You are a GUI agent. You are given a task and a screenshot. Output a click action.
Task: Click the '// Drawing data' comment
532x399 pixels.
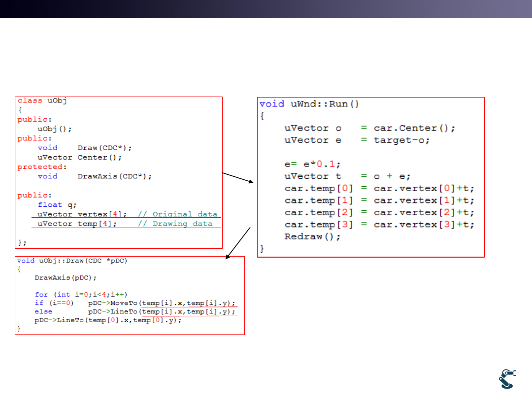tap(175, 224)
